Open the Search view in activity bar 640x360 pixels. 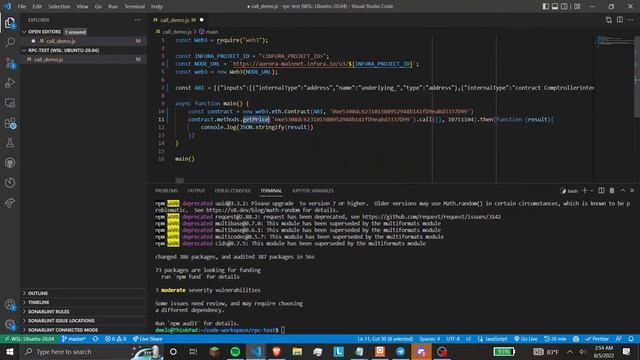10,42
